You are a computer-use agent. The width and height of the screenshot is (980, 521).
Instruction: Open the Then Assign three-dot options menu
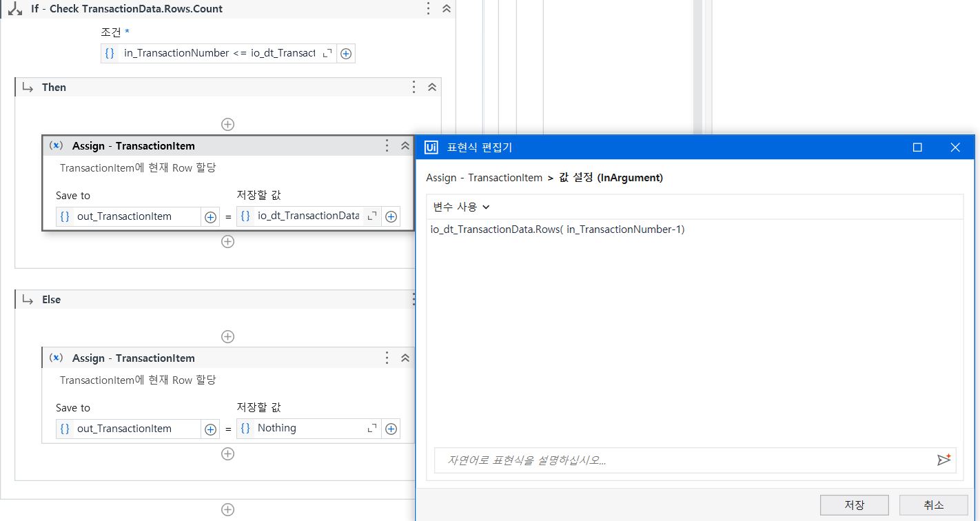(387, 145)
